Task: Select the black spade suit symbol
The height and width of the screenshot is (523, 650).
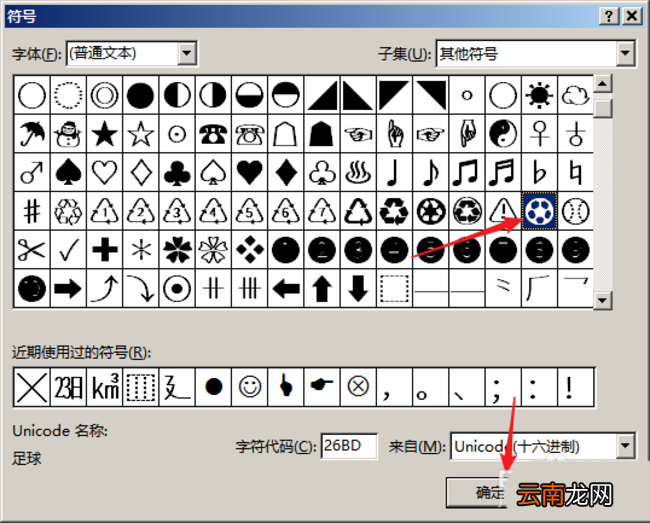Action: [68, 172]
